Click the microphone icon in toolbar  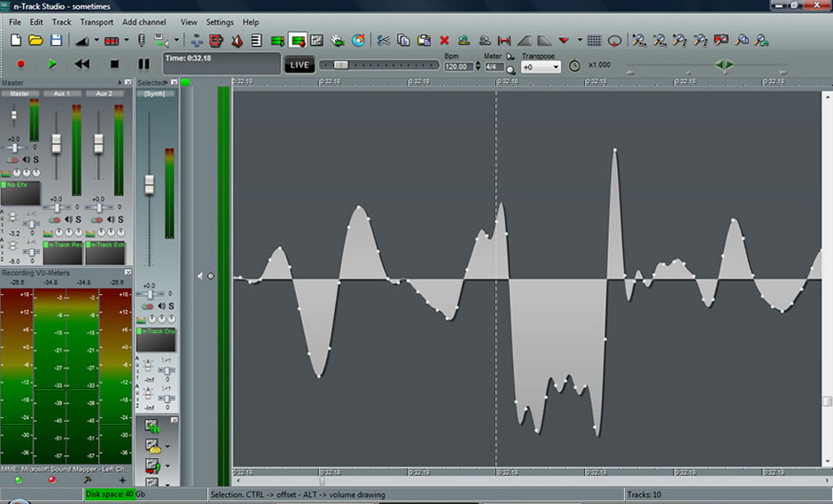(x=140, y=40)
